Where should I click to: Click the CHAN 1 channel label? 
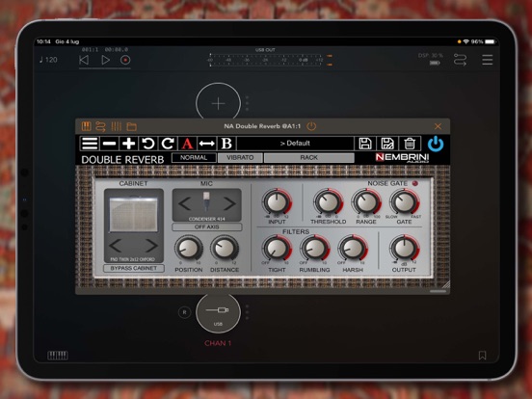pos(218,343)
